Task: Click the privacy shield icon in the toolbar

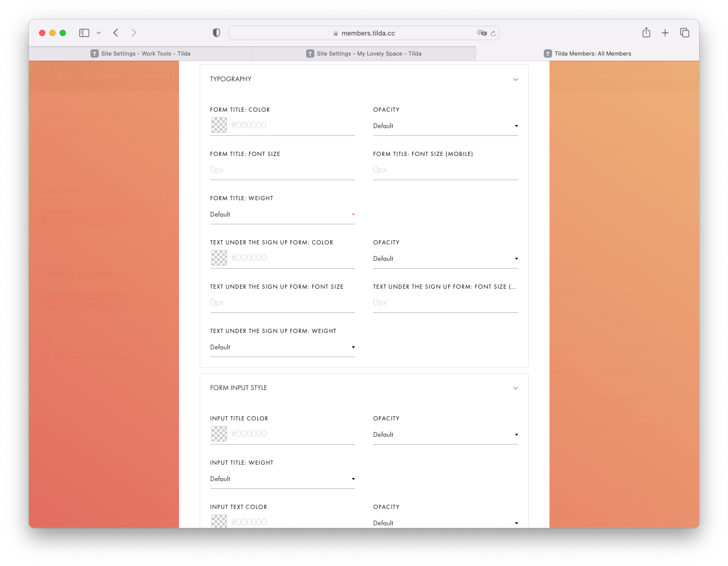Action: (x=216, y=32)
